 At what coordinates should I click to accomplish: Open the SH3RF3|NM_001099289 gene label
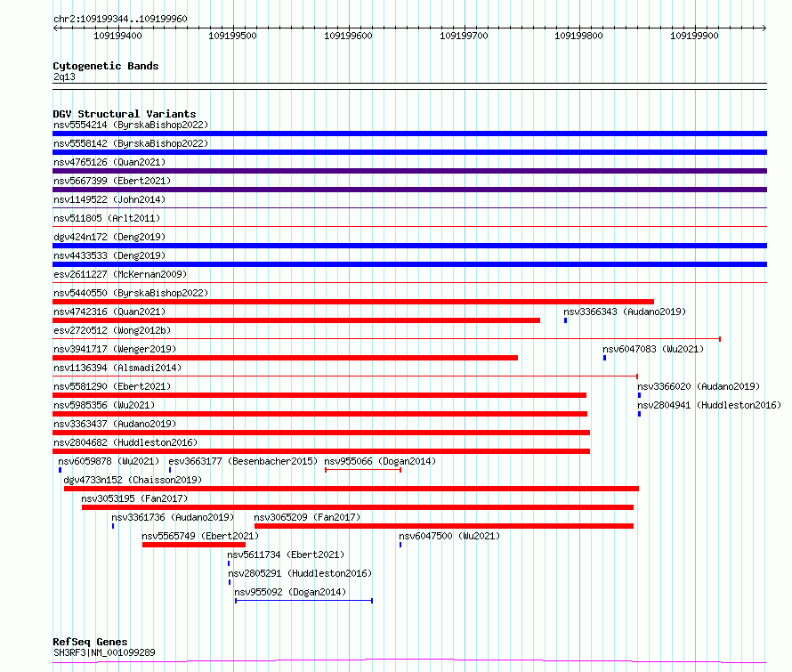point(104,652)
